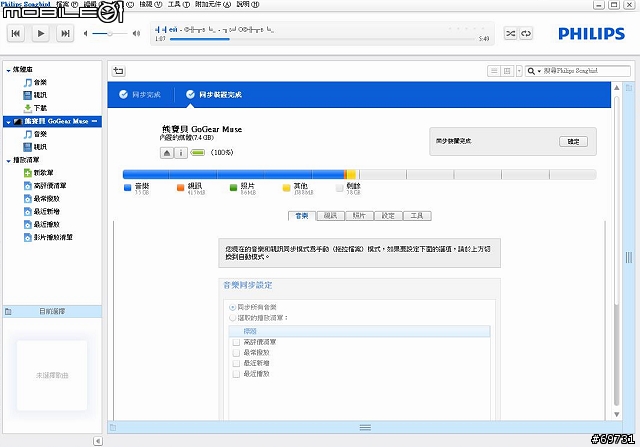The image size is (640, 447).
Task: Seek in the song progress bar
Action: pyautogui.click(x=322, y=39)
